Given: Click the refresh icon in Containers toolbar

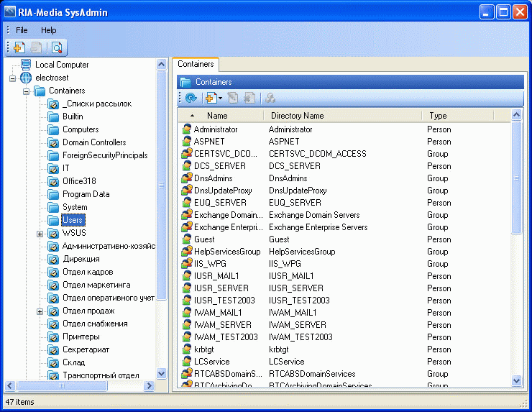Looking at the screenshot, I should 191,98.
